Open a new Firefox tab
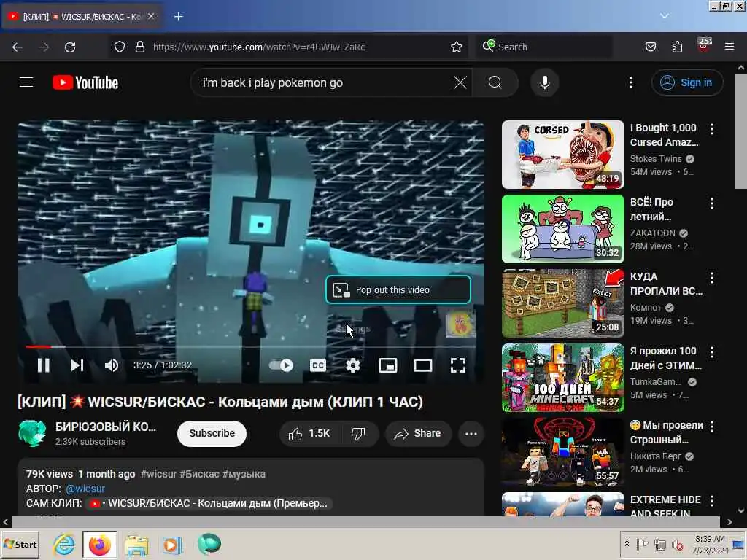Image resolution: width=747 pixels, height=560 pixels. pos(179,17)
